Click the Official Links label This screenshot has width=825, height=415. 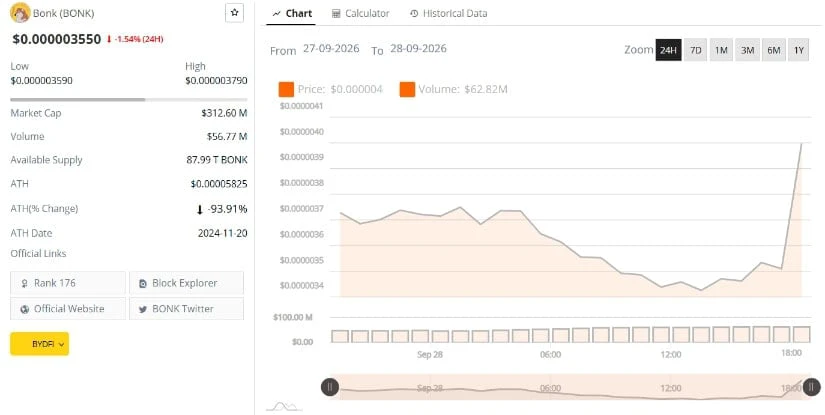point(38,254)
